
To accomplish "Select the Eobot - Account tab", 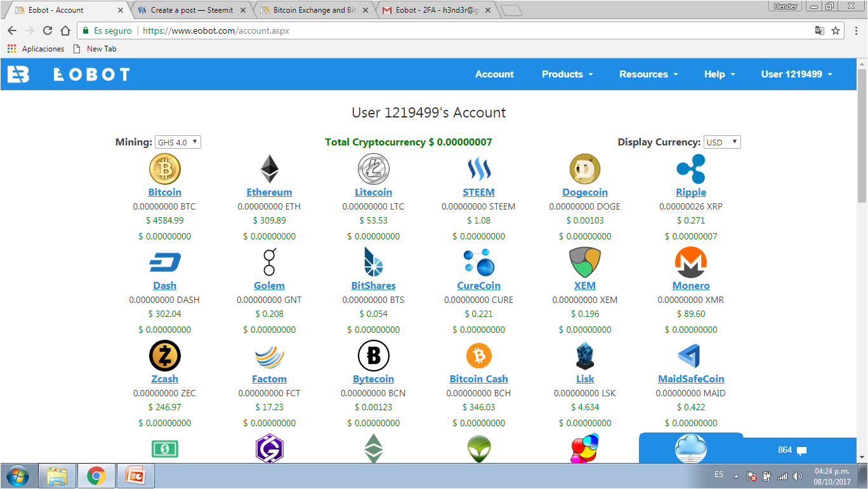I will [x=69, y=10].
